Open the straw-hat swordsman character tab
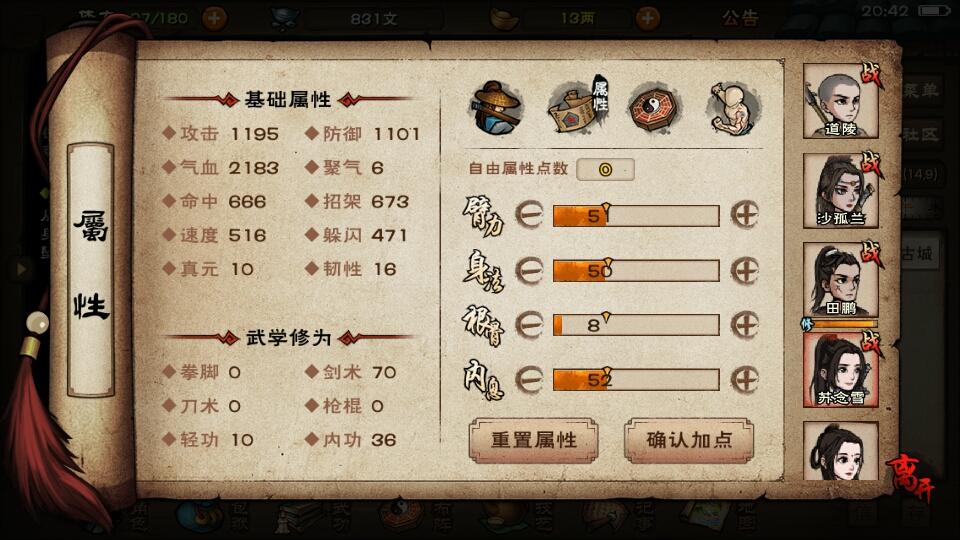This screenshot has height=540, width=960. click(x=497, y=108)
